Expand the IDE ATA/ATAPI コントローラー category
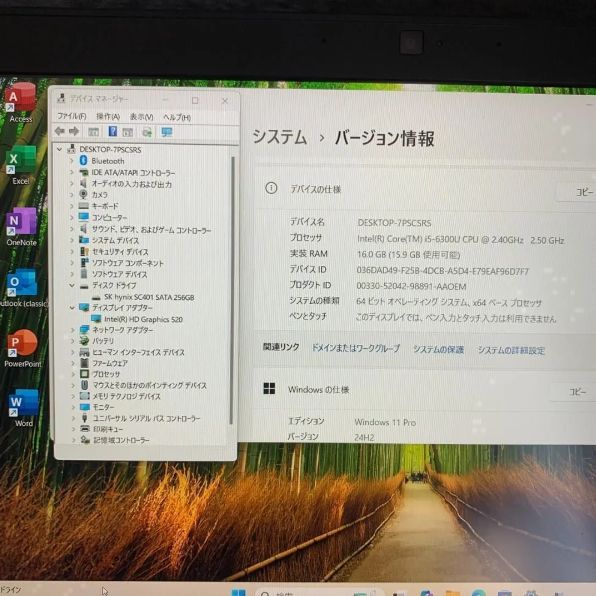 click(71, 173)
